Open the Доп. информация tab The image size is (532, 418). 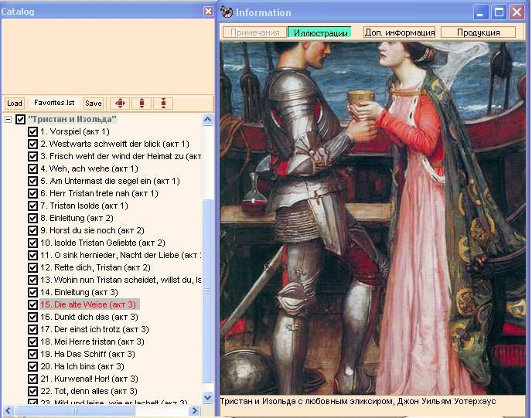(x=399, y=32)
